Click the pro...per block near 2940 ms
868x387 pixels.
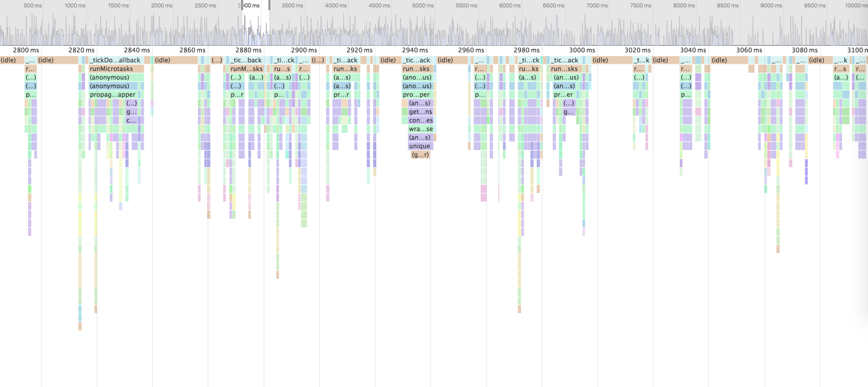(417, 94)
